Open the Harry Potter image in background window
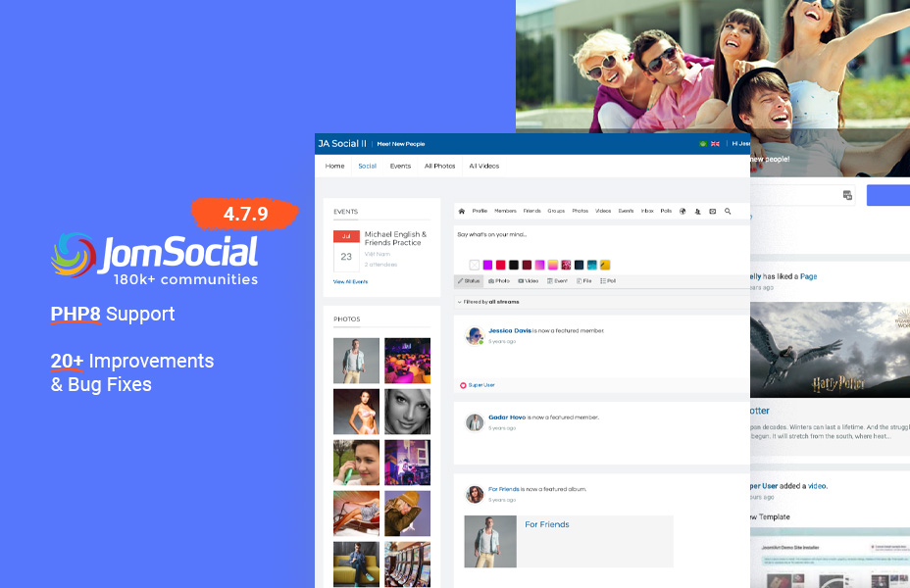 (x=830, y=350)
